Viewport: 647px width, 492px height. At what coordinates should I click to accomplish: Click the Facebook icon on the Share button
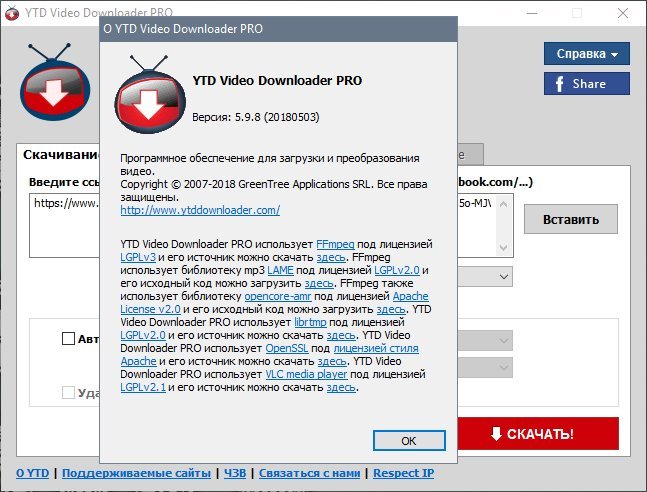click(x=560, y=84)
